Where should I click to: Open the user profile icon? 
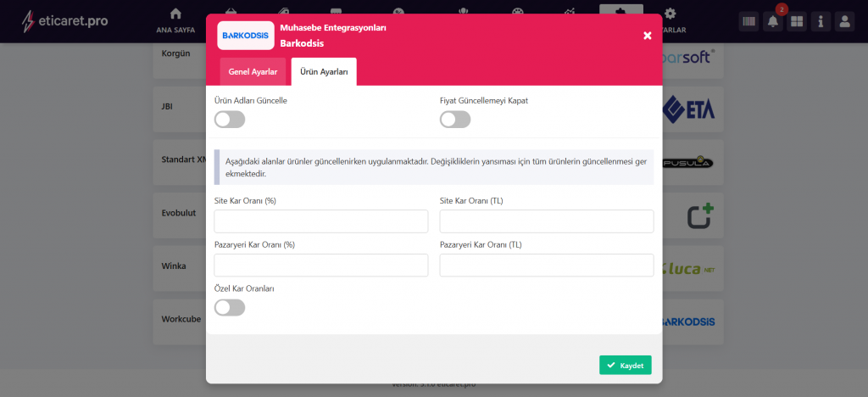coord(844,22)
